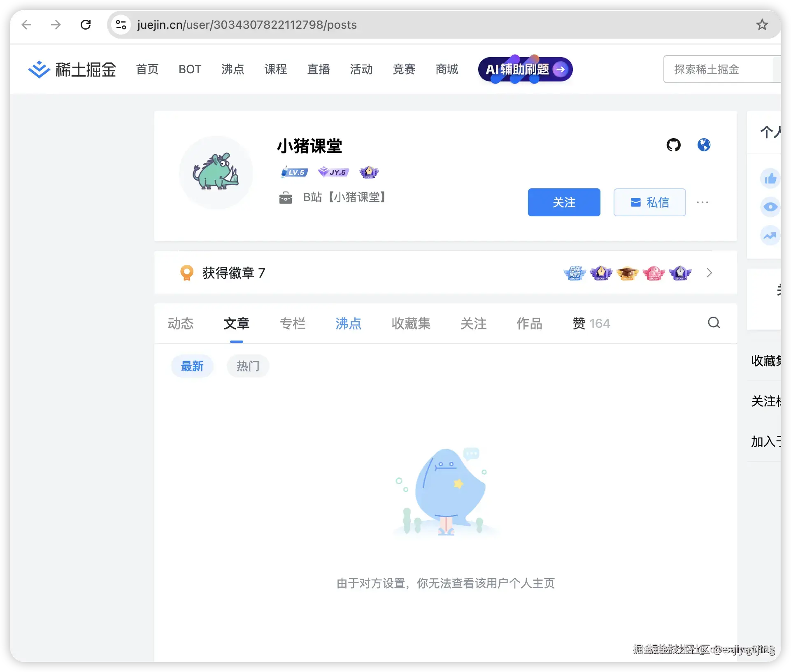Click the briefcase icon next to B站【小猪课堂】
Image resolution: width=791 pixels, height=672 pixels.
click(286, 197)
